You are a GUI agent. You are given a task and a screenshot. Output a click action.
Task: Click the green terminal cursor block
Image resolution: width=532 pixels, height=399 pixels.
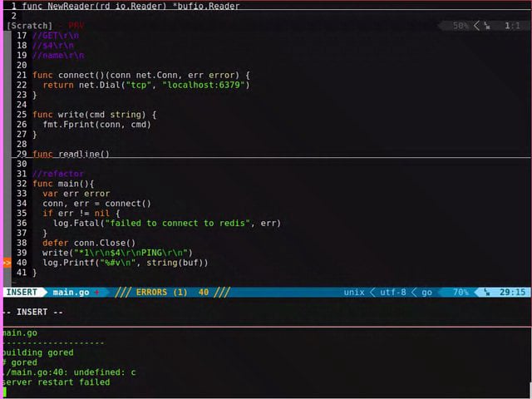4,392
